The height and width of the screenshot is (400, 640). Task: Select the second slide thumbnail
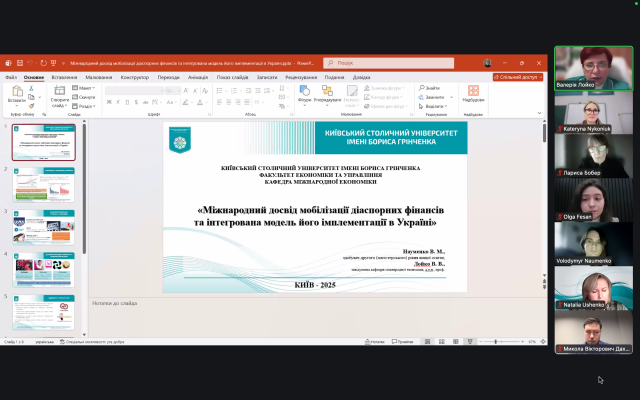pos(43,185)
